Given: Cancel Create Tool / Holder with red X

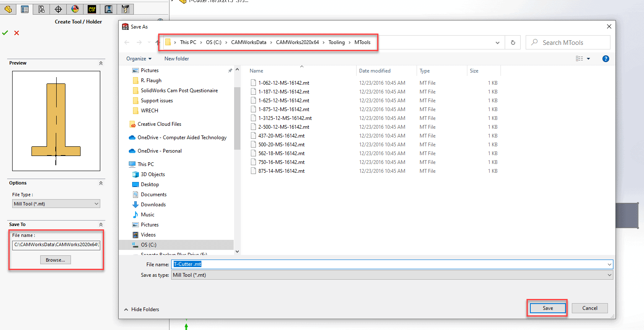Looking at the screenshot, I should (17, 33).
